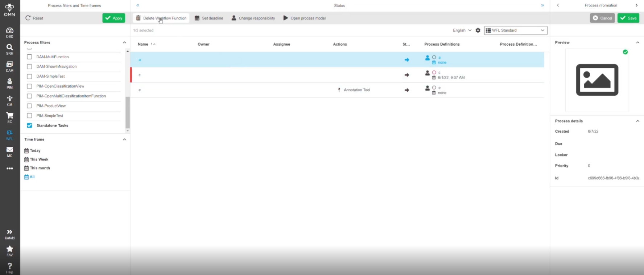Check the PIM-ProductView filter checkbox
The image size is (644, 275).
point(30,106)
